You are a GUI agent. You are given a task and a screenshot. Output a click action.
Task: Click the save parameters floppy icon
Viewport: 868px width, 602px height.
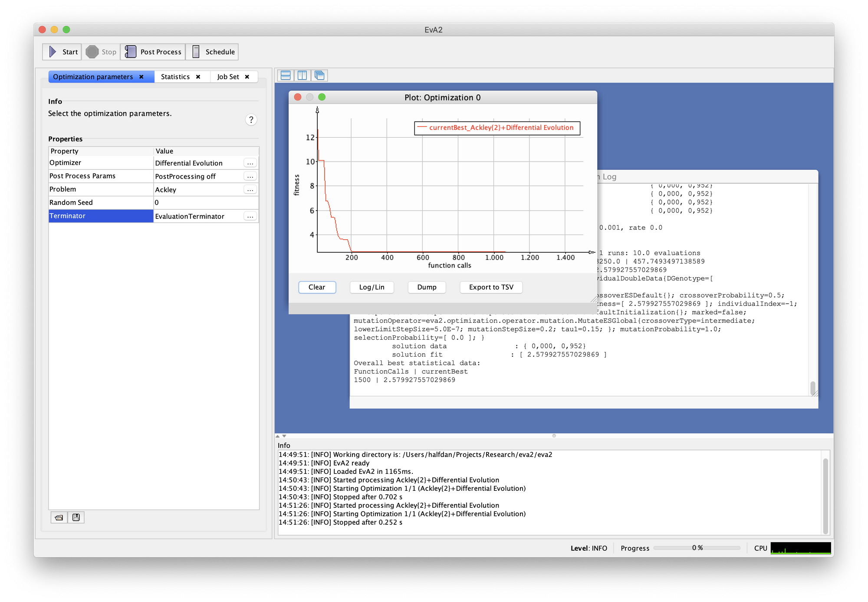pos(76,517)
